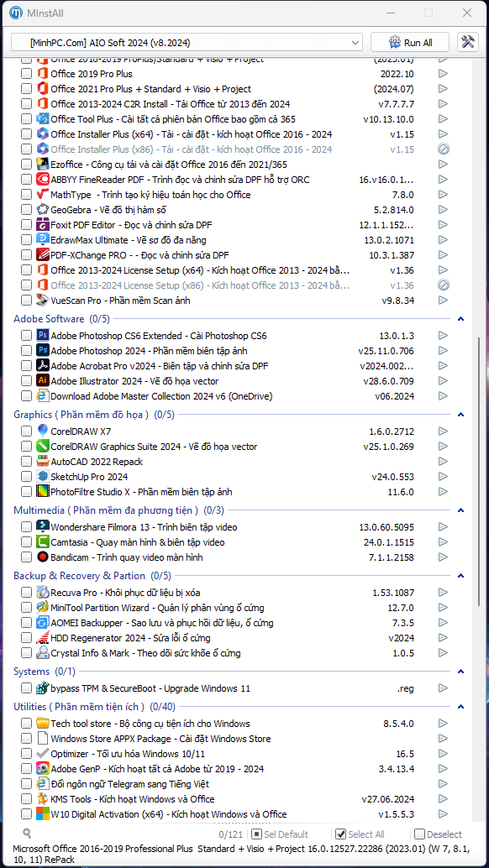489x868 pixels.
Task: Collapse the Graphics group arrow
Action: tap(460, 415)
